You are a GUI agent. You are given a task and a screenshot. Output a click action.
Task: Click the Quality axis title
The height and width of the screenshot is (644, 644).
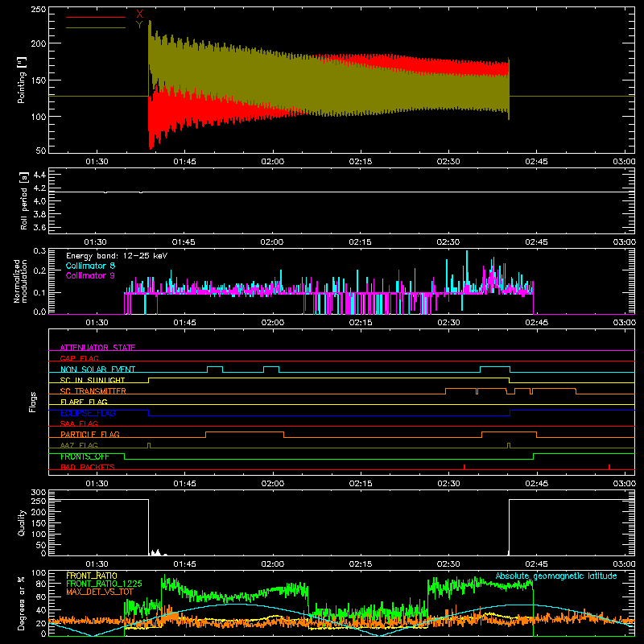tap(22, 522)
